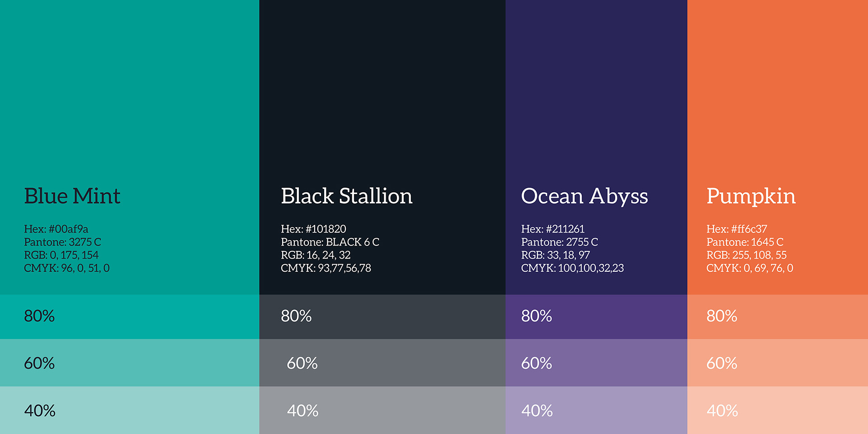This screenshot has height=434, width=868.
Task: Select the Black Stallion 40% tint band
Action: coord(382,410)
